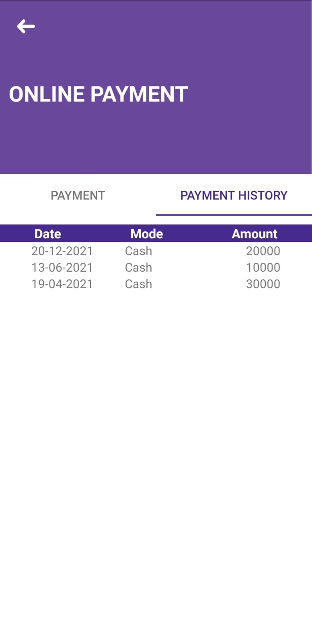This screenshot has width=312, height=644.
Task: Click the ONLINE PAYMENT title
Action: coord(98,94)
